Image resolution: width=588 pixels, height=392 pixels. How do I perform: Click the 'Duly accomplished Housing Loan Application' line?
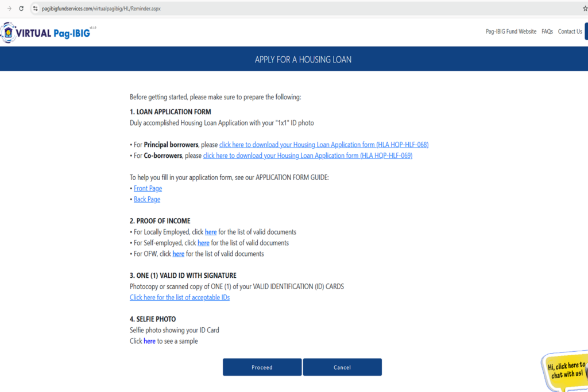[222, 123]
